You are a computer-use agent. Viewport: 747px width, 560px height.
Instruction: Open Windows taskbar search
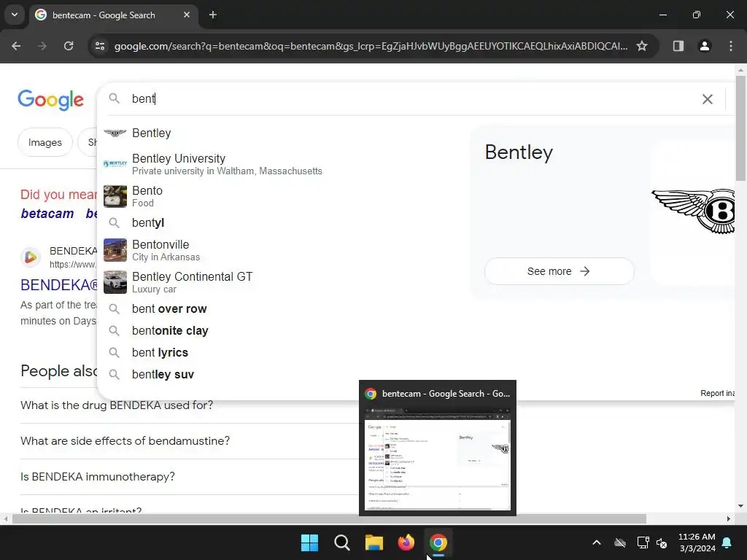341,542
